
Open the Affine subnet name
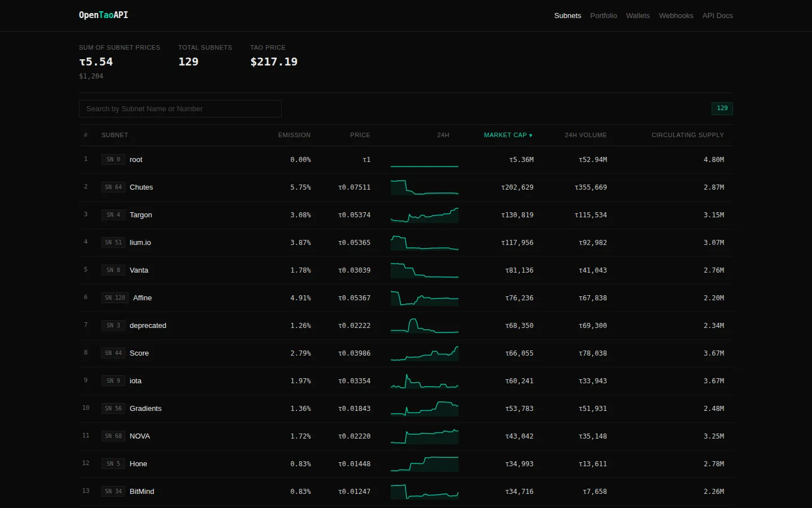[142, 298]
